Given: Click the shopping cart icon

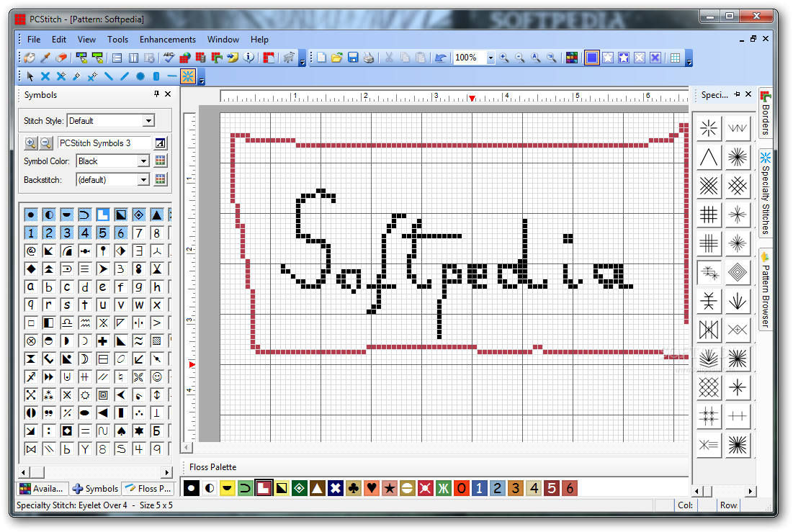Looking at the screenshot, I should click(x=290, y=58).
